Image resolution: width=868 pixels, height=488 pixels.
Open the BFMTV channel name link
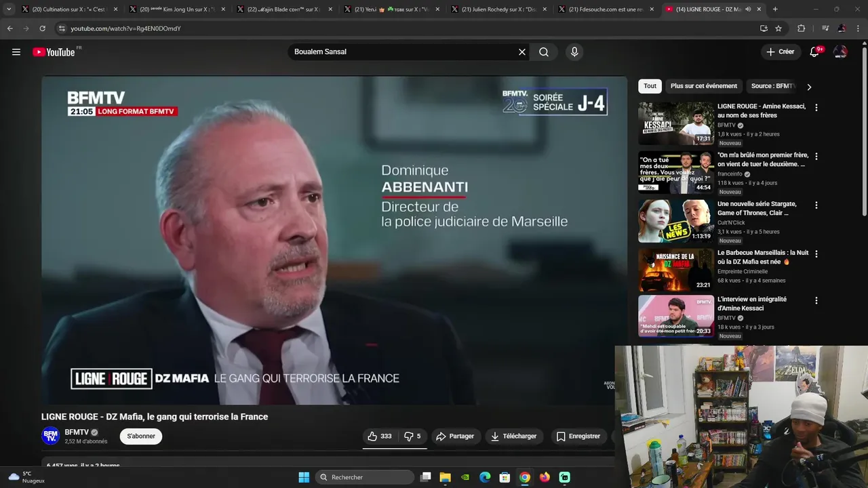click(77, 432)
